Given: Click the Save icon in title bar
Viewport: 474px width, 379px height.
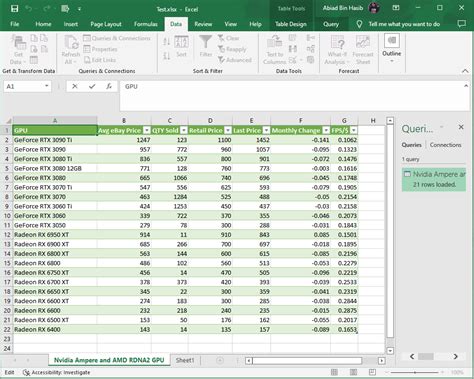Looking at the screenshot, I should click(15, 9).
